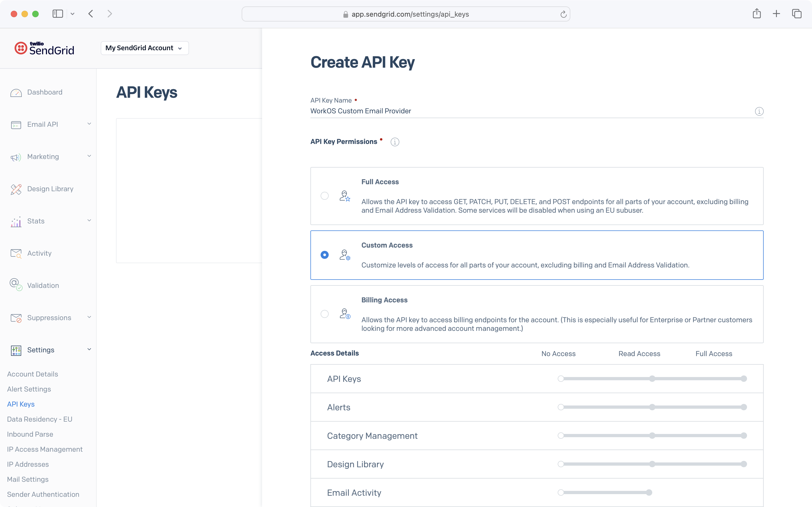
Task: Open the My SendGrid Account dropdown
Action: tap(144, 48)
